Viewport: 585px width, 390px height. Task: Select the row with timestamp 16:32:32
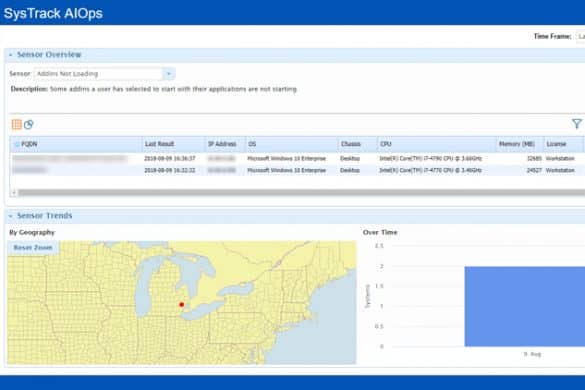tap(297, 170)
